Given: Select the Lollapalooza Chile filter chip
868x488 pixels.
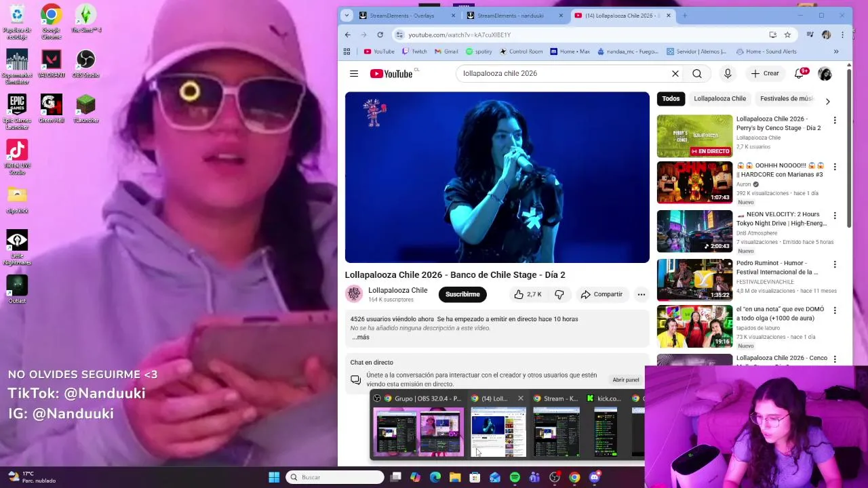Looking at the screenshot, I should click(719, 98).
